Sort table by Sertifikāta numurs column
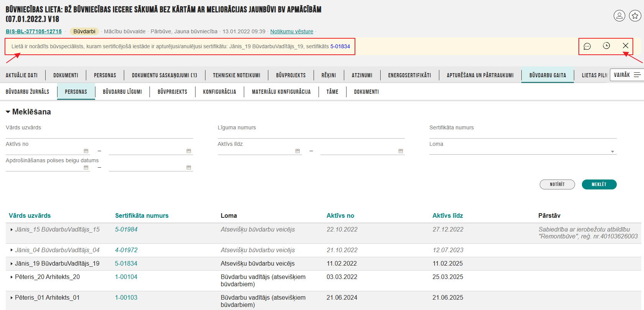This screenshot has width=644, height=310. (x=142, y=216)
